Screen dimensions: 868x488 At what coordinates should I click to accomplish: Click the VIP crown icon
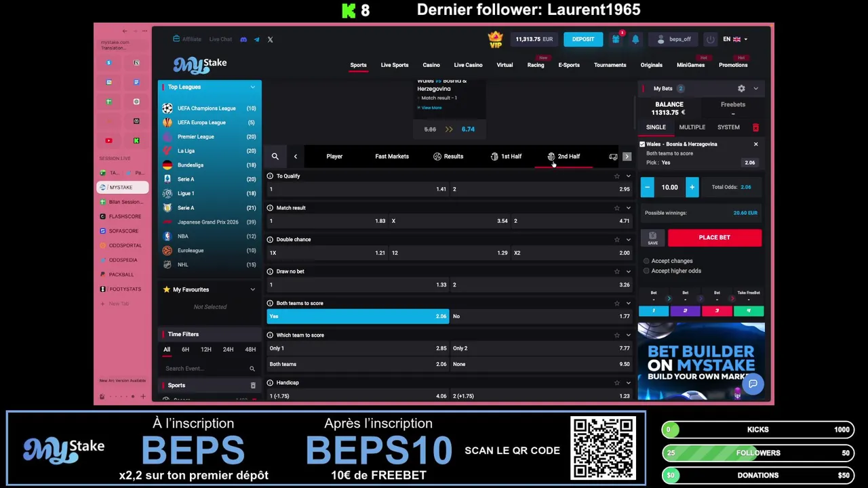point(496,39)
